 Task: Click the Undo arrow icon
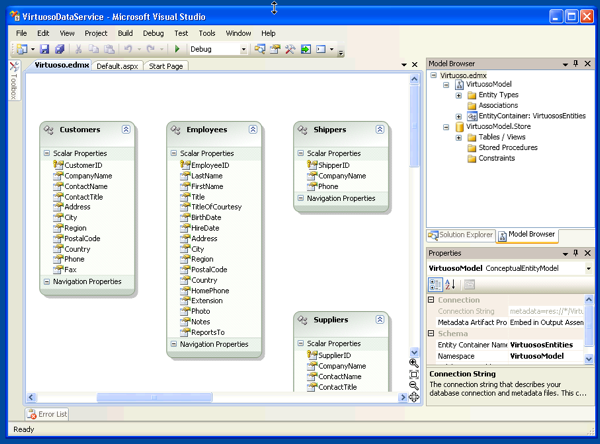point(128,49)
